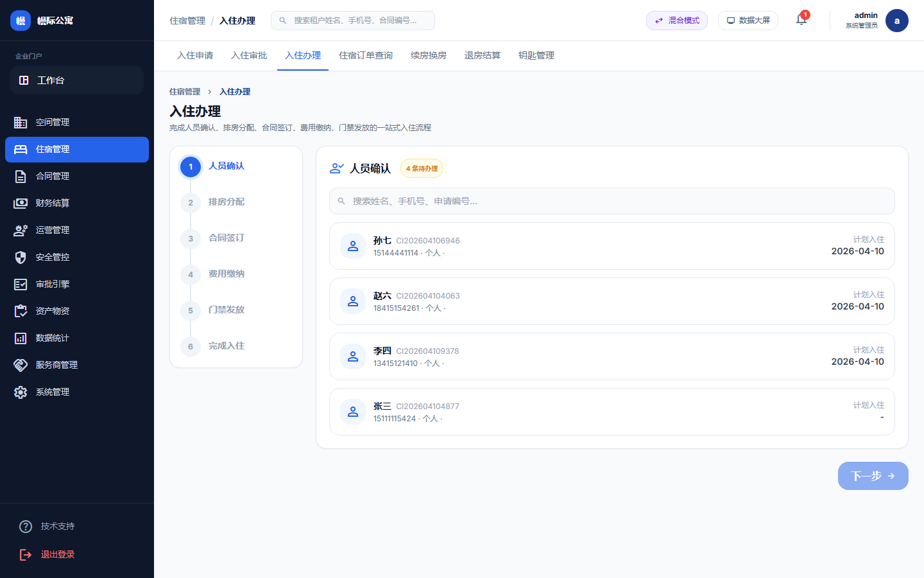This screenshot has width=924, height=578.
Task: Select 数据统计 in the sidebar
Action: click(53, 338)
